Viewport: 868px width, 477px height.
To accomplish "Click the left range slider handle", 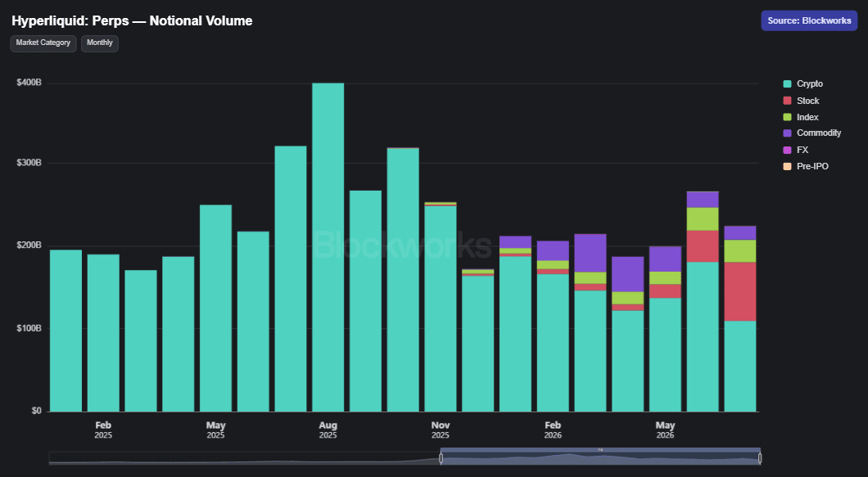I will coord(441,458).
